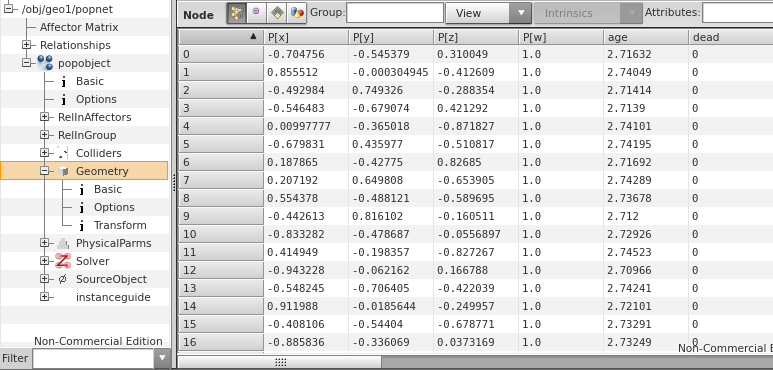773x370 pixels.
Task: Select the instanceguide tree item
Action: (113, 297)
